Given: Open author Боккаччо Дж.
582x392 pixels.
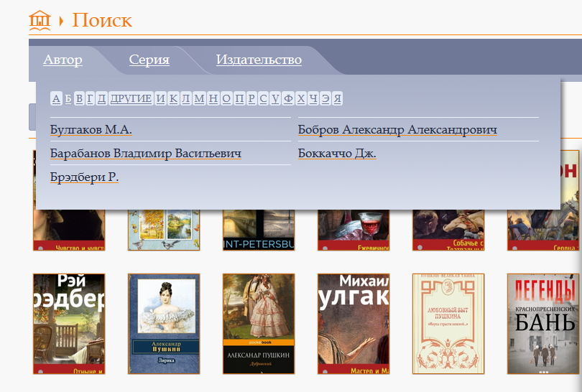Looking at the screenshot, I should [x=337, y=154].
